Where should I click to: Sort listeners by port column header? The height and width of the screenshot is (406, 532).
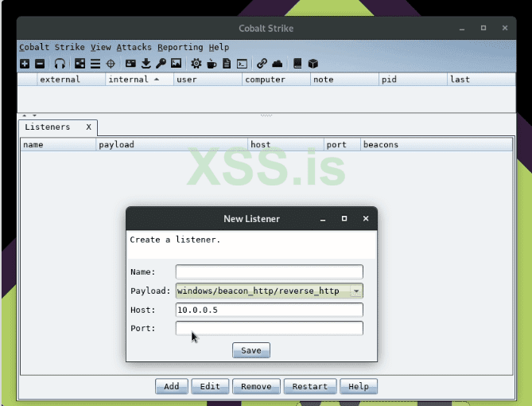click(x=342, y=145)
